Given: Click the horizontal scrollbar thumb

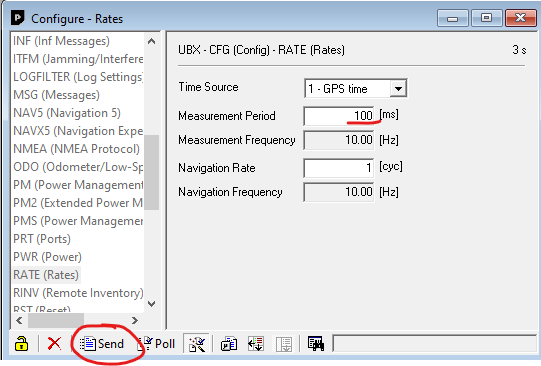Looking at the screenshot, I should click(x=56, y=320).
